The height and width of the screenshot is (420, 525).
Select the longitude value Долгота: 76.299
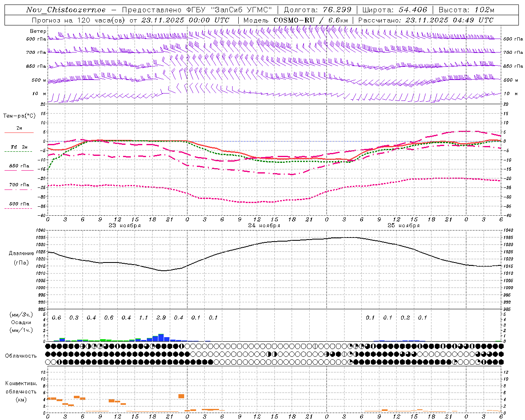317,10
